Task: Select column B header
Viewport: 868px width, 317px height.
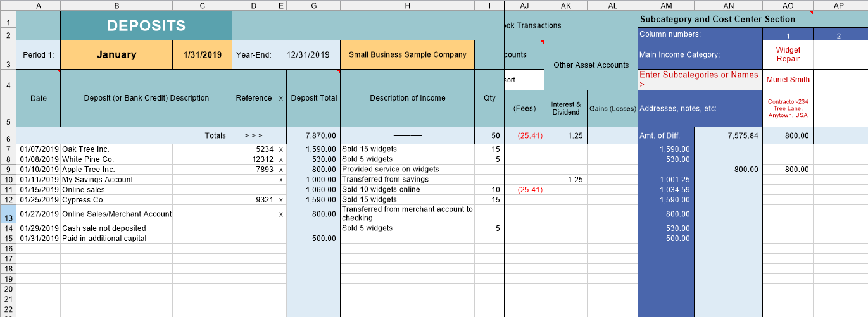Action: point(116,5)
